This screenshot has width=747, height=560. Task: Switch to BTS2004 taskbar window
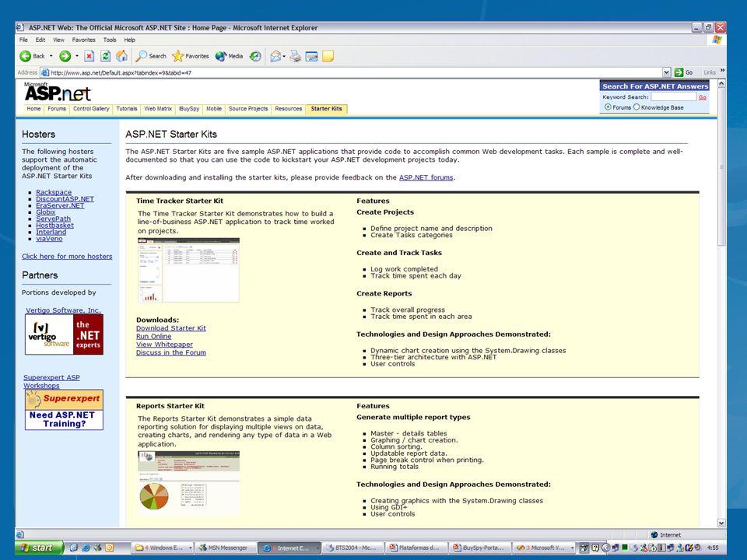pos(352,548)
